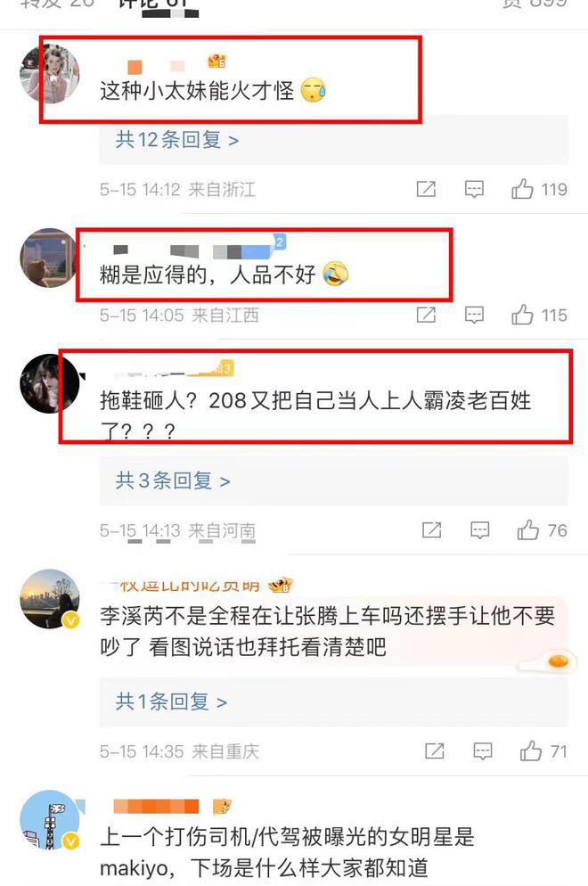Open reply icon on 5-15 14:12 comment
Image resolution: width=588 pixels, height=886 pixels.
coord(474,189)
